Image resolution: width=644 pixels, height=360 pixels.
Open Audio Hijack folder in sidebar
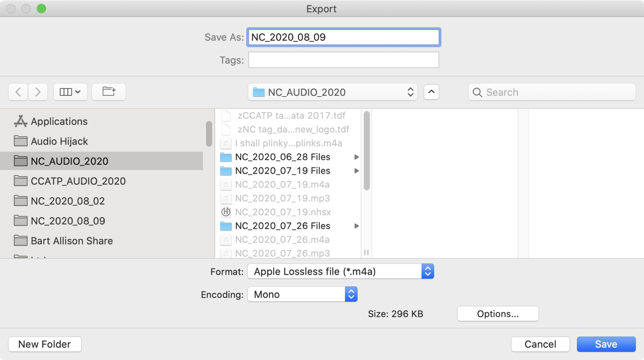click(59, 141)
